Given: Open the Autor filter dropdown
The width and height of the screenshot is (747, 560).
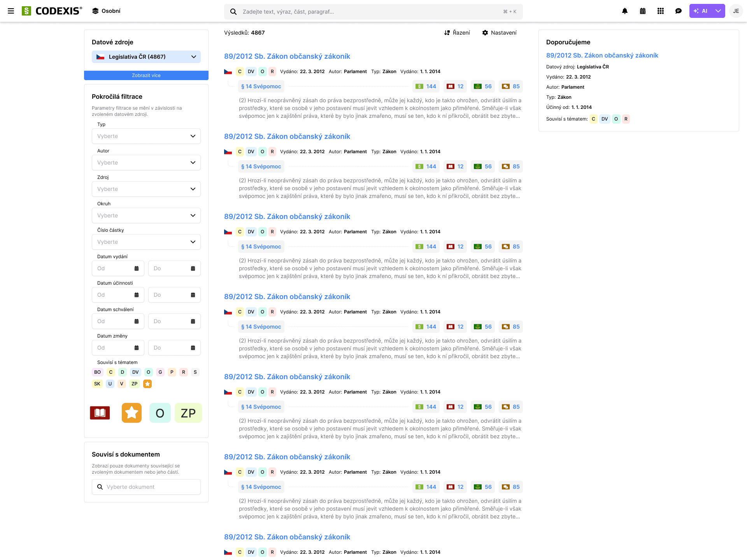Looking at the screenshot, I should click(x=146, y=163).
